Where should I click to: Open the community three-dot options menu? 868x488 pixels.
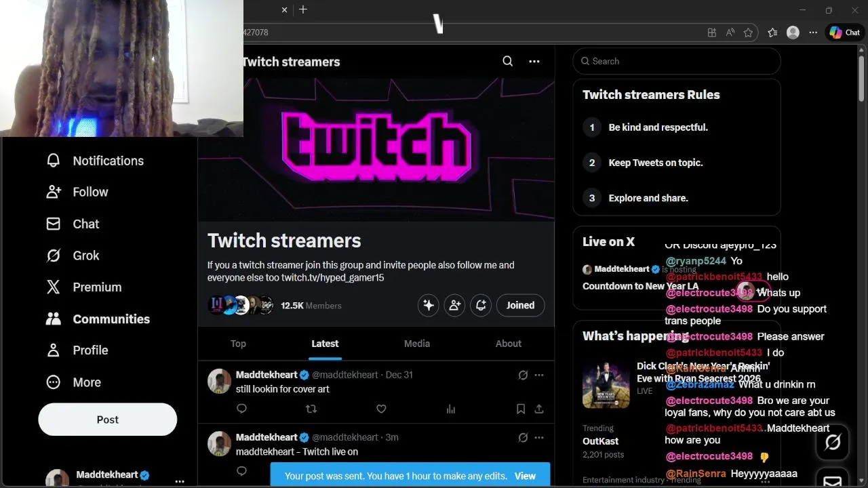[534, 61]
